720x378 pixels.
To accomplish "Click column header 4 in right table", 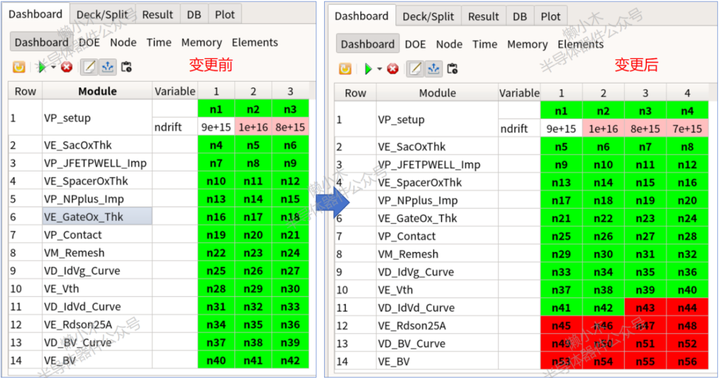I will 687,93.
